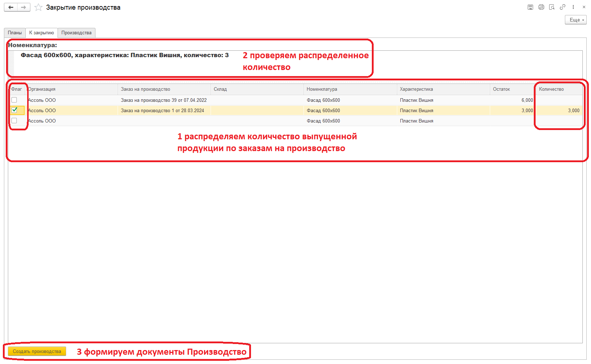This screenshot has width=591, height=364.
Task: Click the Создать производства button
Action: [x=37, y=351]
